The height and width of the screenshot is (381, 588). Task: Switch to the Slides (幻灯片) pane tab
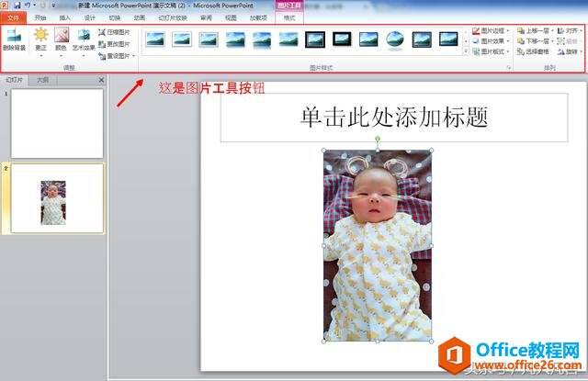click(x=15, y=80)
